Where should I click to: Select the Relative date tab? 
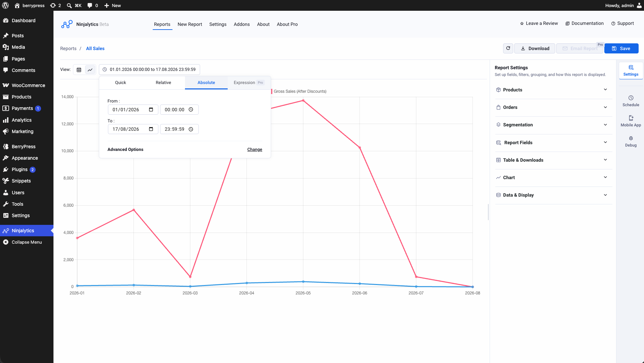pos(163,83)
